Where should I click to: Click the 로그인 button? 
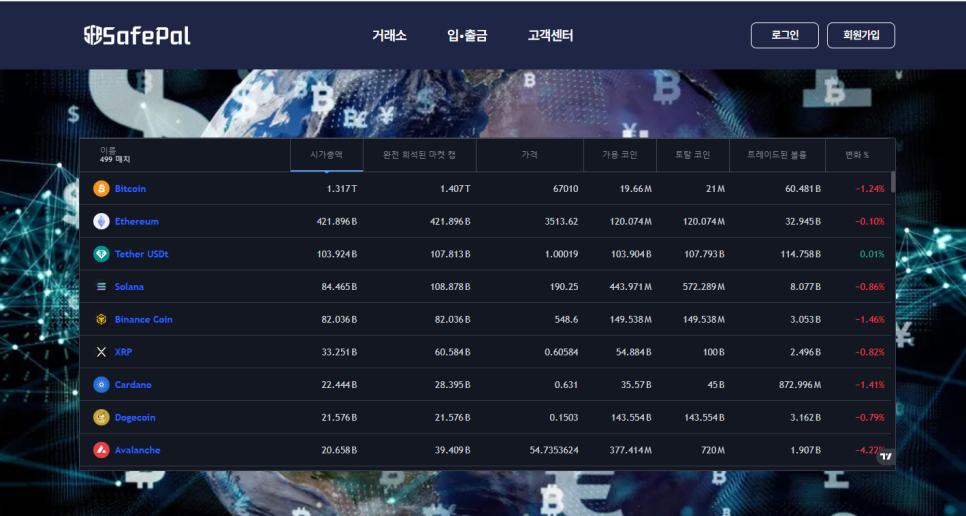pyautogui.click(x=785, y=35)
